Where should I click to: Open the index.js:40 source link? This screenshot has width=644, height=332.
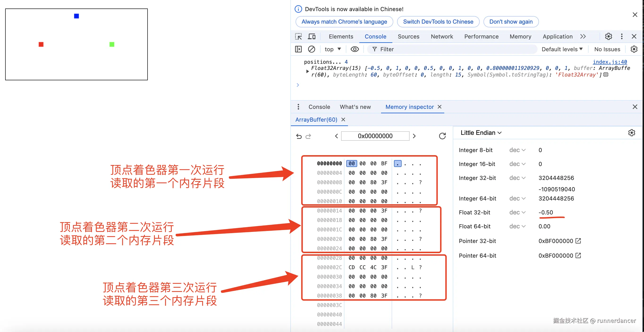pos(610,62)
